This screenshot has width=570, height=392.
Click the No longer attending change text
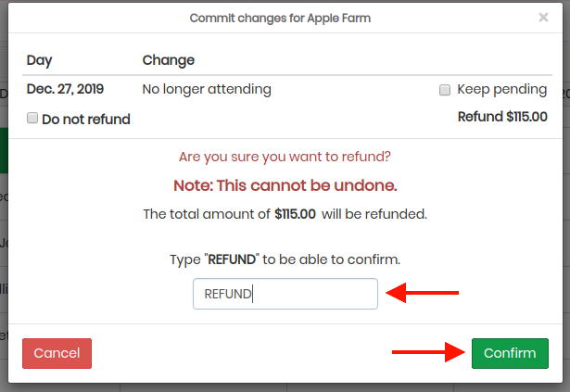pos(207,90)
